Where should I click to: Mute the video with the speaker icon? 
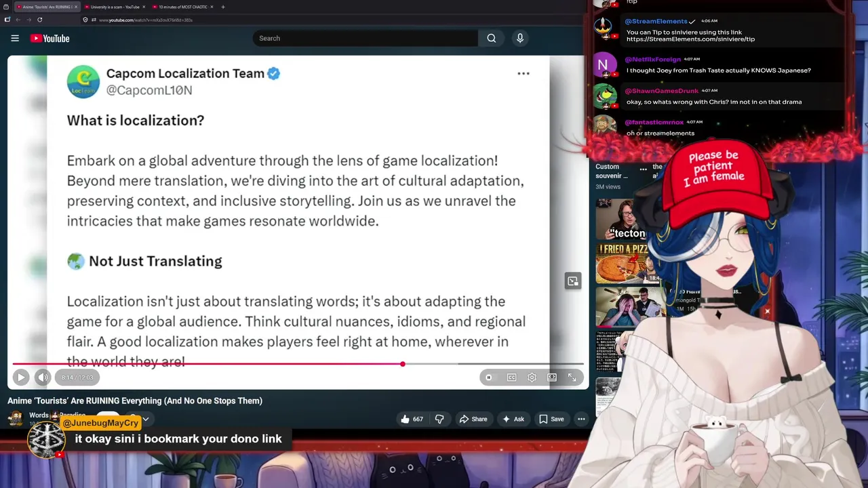point(43,378)
